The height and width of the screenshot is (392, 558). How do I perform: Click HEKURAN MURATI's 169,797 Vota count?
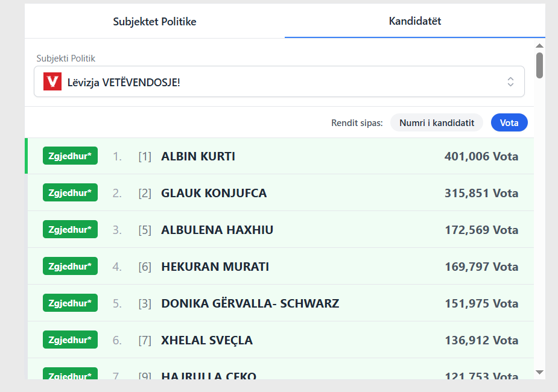pos(481,267)
